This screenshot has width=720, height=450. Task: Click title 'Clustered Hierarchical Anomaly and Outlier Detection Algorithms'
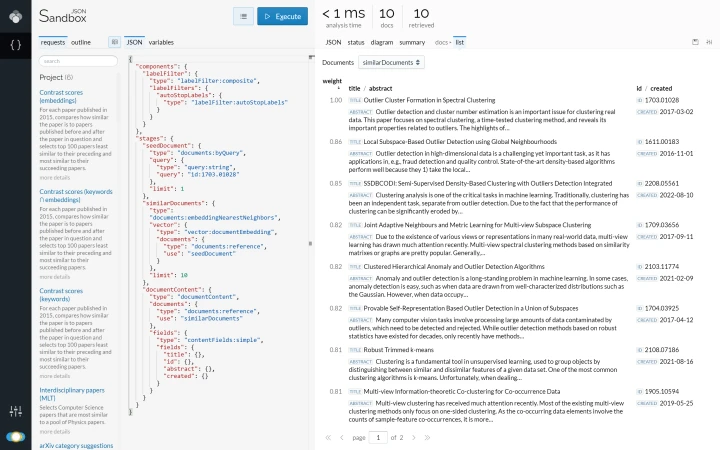pos(454,267)
